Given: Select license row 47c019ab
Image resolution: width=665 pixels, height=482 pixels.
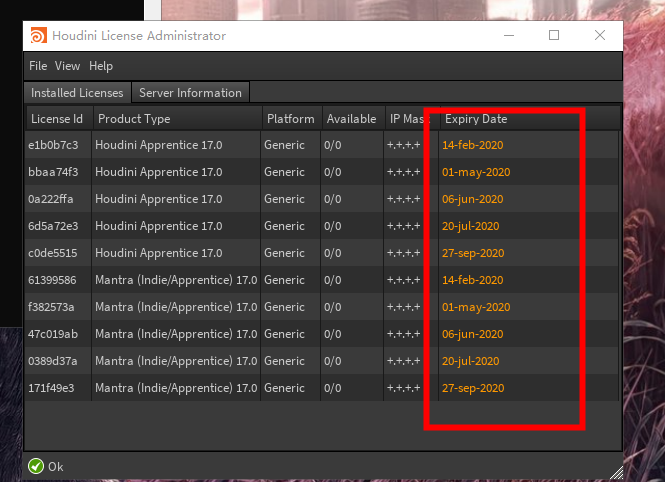Looking at the screenshot, I should click(322, 334).
